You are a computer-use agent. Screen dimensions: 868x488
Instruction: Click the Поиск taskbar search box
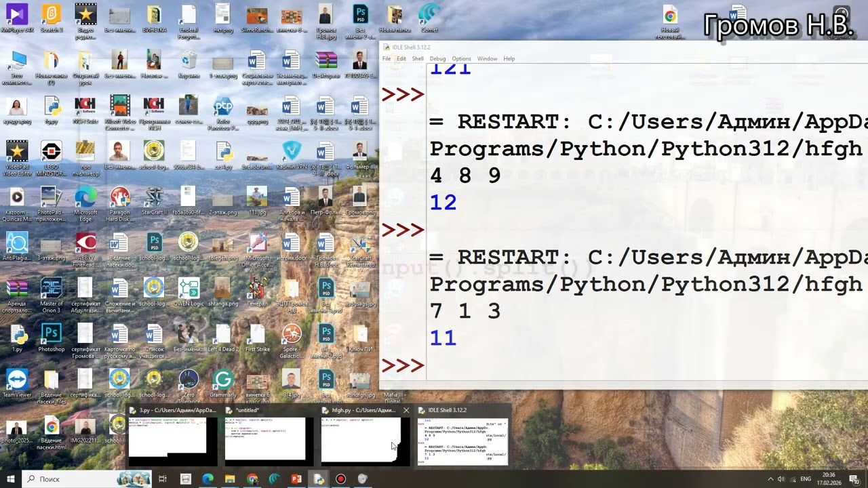pos(87,479)
